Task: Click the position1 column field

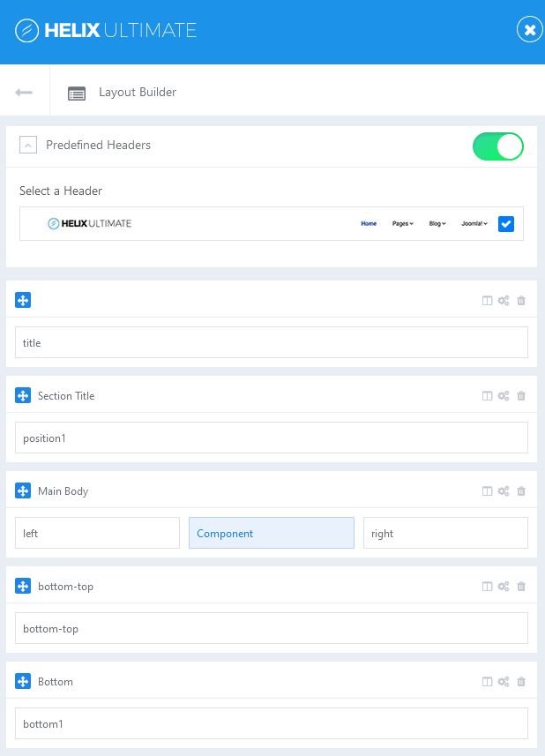Action: [272, 438]
